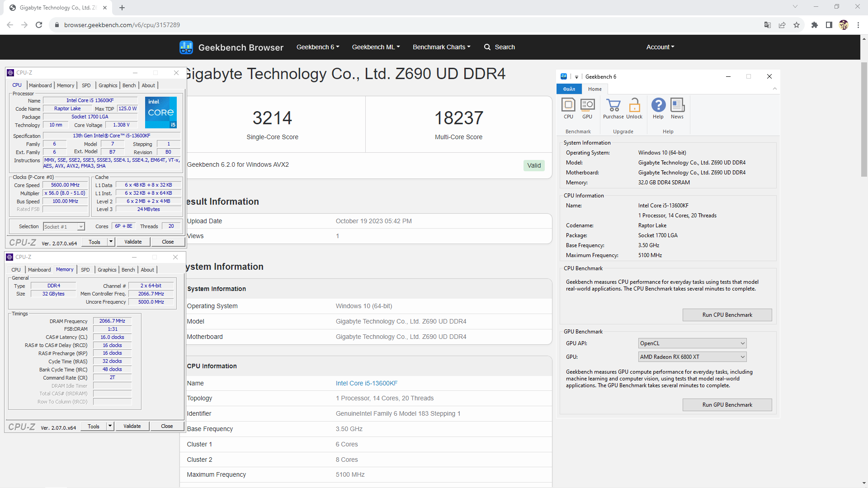Click the Unlock padlock icon
This screenshot has width=868, height=488.
pyautogui.click(x=634, y=105)
